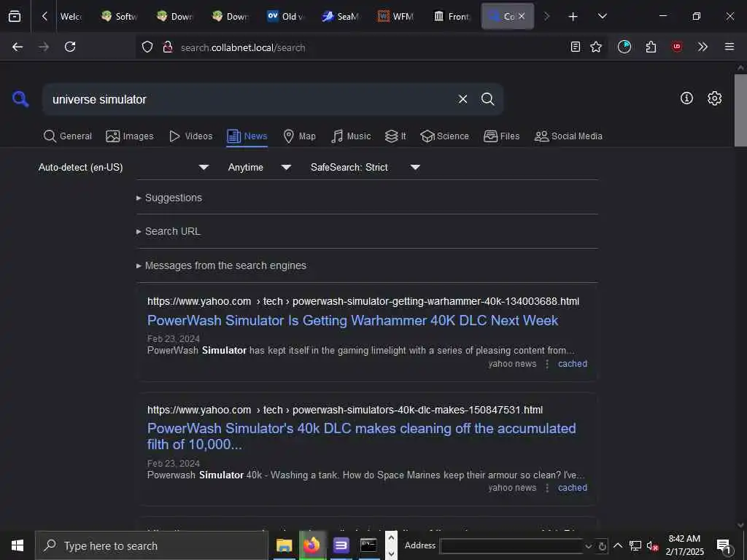This screenshot has height=560, width=747.
Task: Show more toolbar tools chevron
Action: [x=703, y=47]
